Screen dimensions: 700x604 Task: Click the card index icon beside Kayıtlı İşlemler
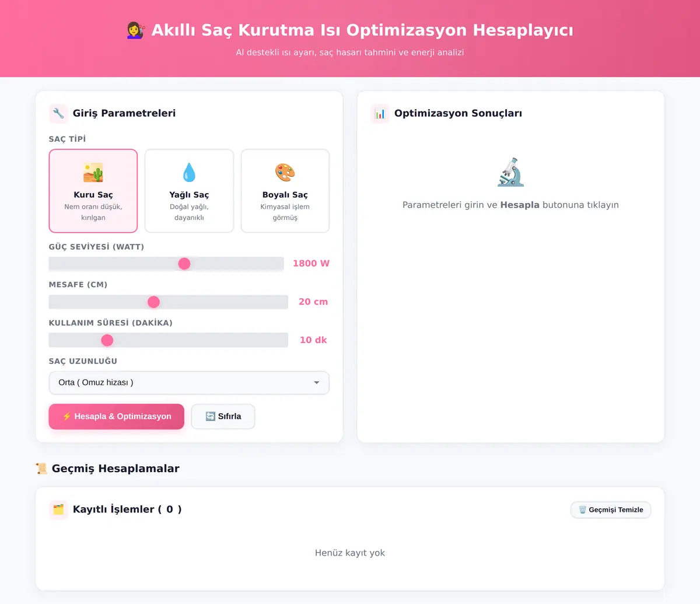pos(58,509)
